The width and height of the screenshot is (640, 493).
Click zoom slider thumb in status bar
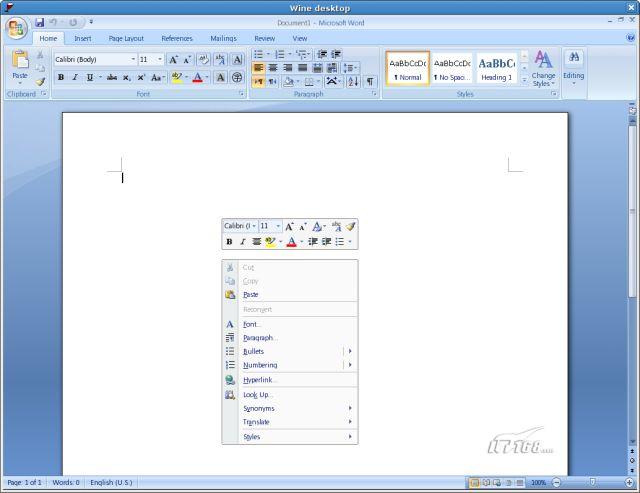pos(593,483)
